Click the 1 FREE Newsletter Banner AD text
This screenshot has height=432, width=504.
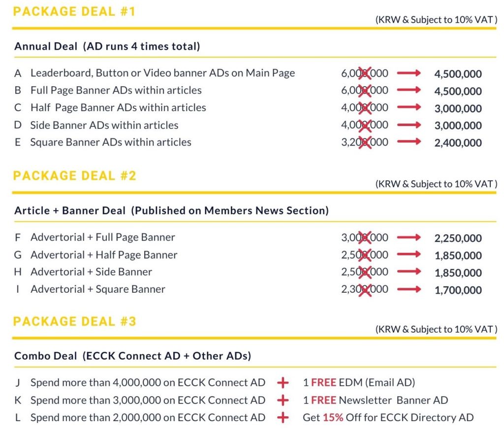coord(376,400)
